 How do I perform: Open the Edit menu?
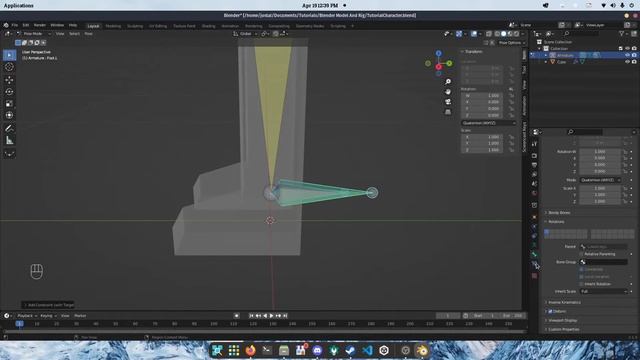point(26,25)
